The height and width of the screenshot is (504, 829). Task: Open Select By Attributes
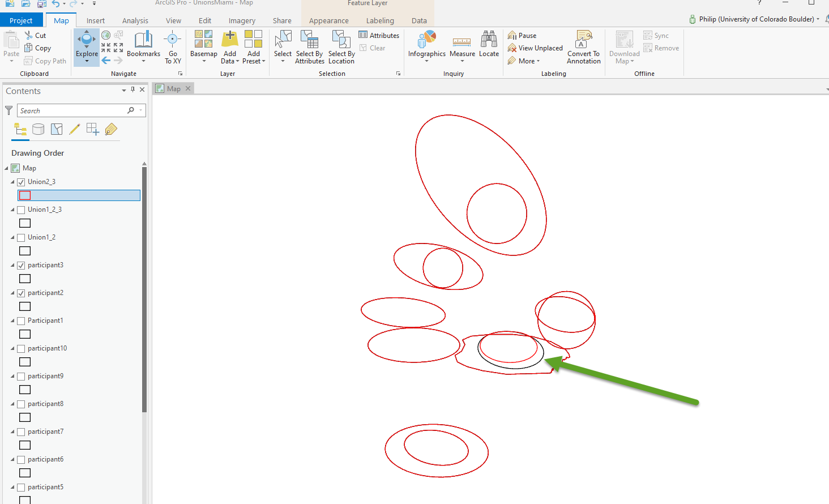(310, 46)
